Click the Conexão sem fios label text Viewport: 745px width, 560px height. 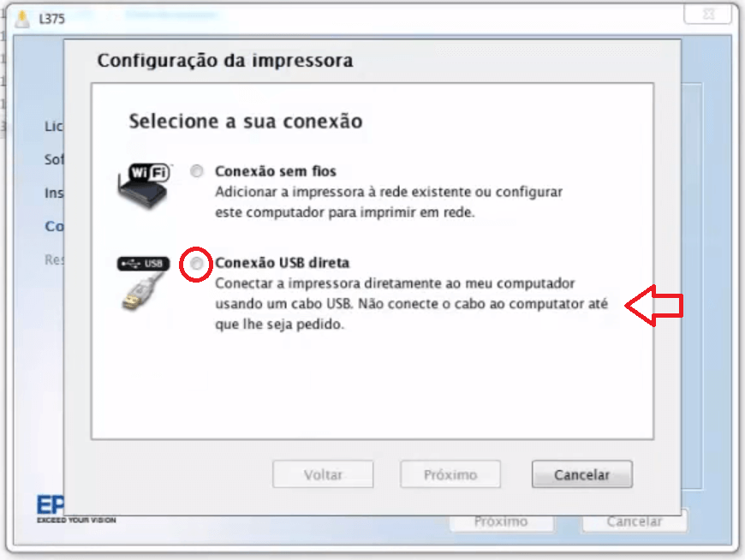276,171
